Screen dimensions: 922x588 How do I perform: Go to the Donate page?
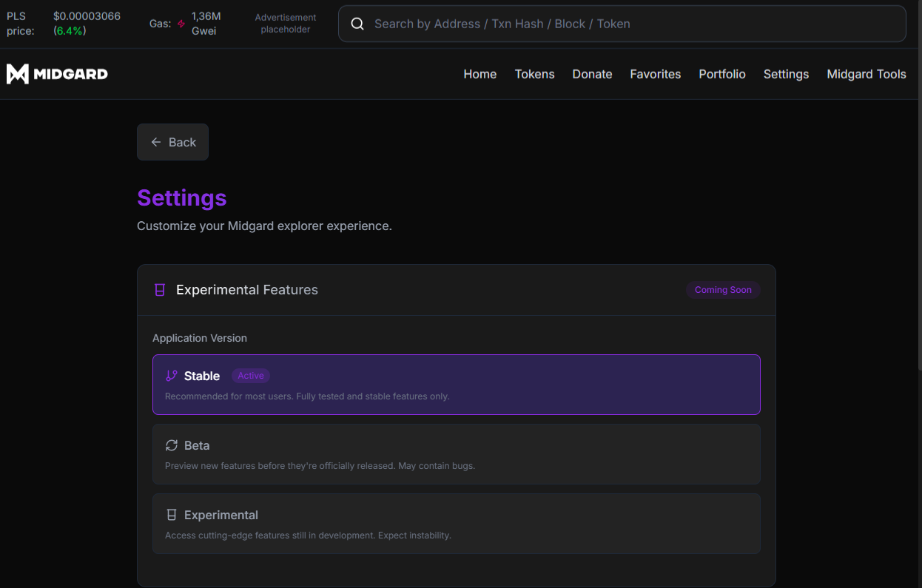tap(592, 74)
